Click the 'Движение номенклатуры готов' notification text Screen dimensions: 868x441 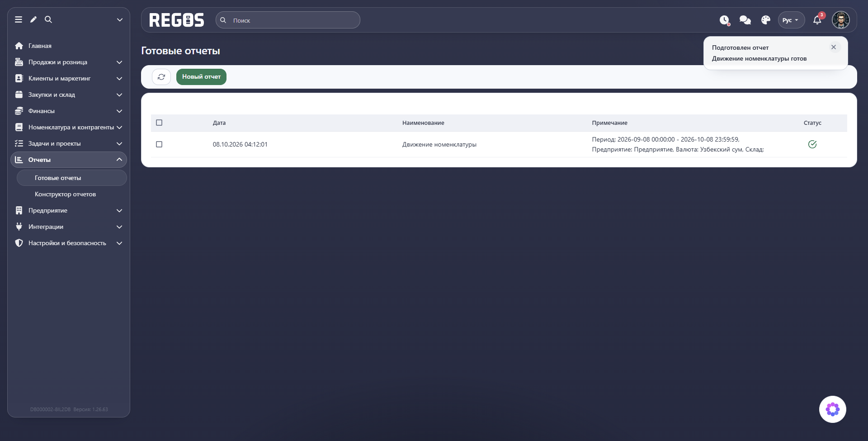click(759, 58)
